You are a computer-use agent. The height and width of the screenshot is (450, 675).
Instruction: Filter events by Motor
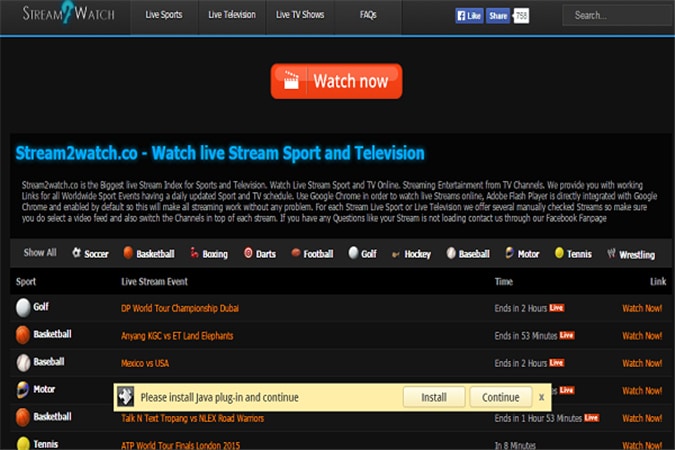522,253
